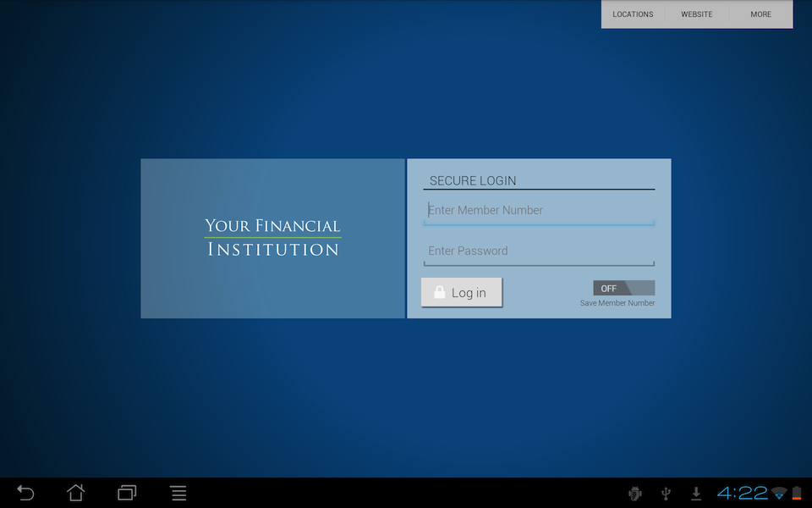The width and height of the screenshot is (812, 508).
Task: Tap the Wi-Fi signal icon
Action: pos(779,492)
